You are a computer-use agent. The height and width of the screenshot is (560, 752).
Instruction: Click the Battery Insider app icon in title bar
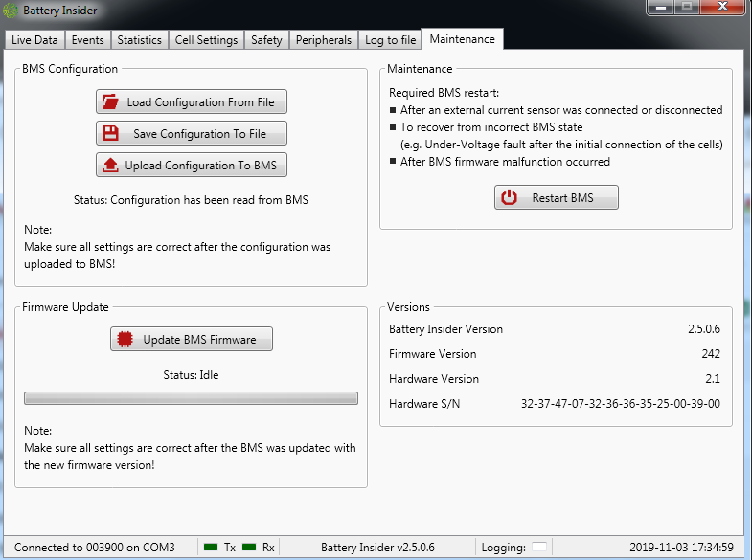coord(11,10)
